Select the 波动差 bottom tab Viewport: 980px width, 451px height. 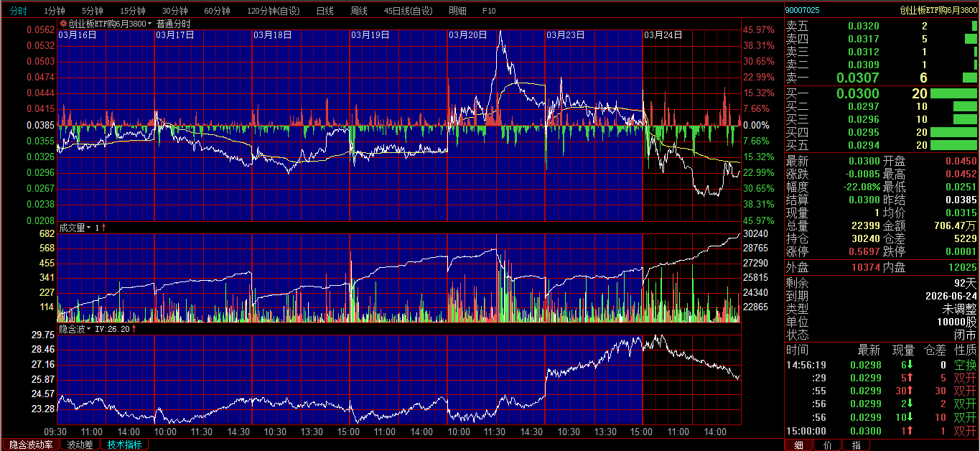80,445
